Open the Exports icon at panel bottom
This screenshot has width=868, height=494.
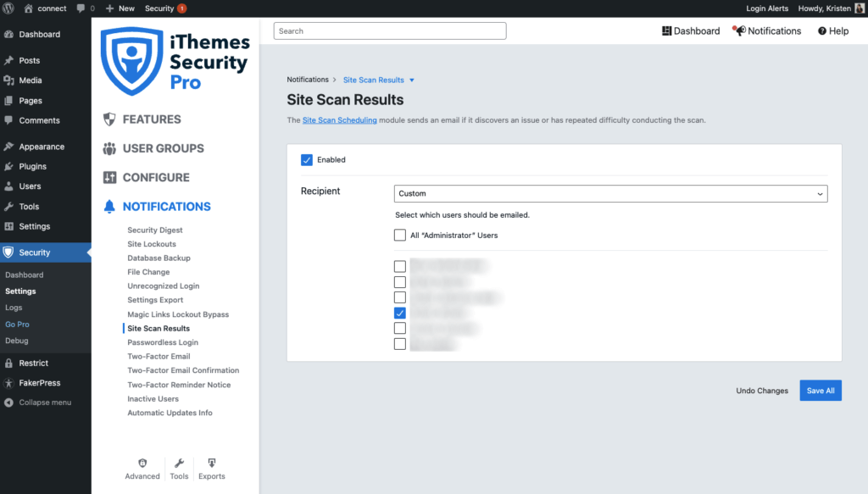click(x=211, y=463)
